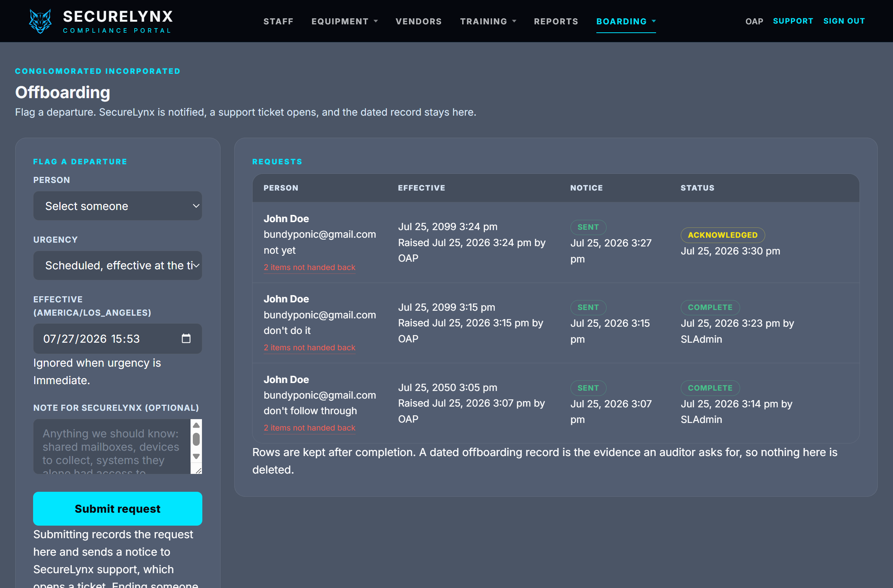
Task: Click 'Jul 25, 2099 3:15 pm' effective date
Action: click(x=446, y=307)
